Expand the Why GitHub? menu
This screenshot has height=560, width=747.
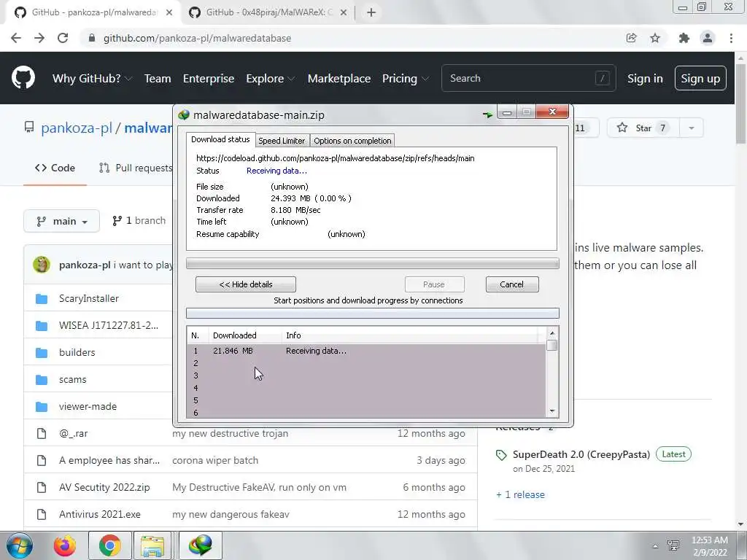(92, 78)
